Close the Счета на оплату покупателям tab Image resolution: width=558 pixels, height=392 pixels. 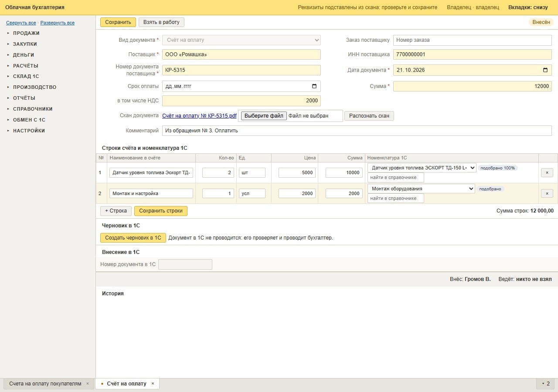pyautogui.click(x=88, y=384)
